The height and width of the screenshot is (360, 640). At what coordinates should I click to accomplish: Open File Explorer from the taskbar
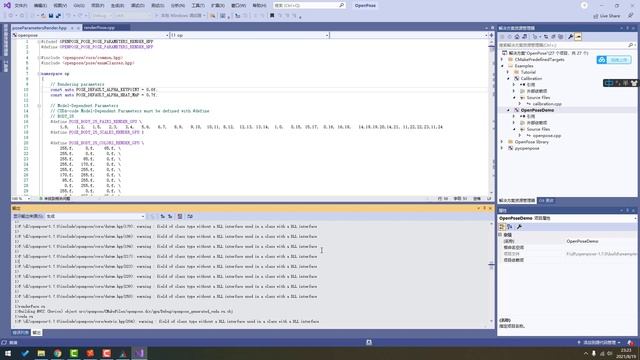click(x=41, y=353)
